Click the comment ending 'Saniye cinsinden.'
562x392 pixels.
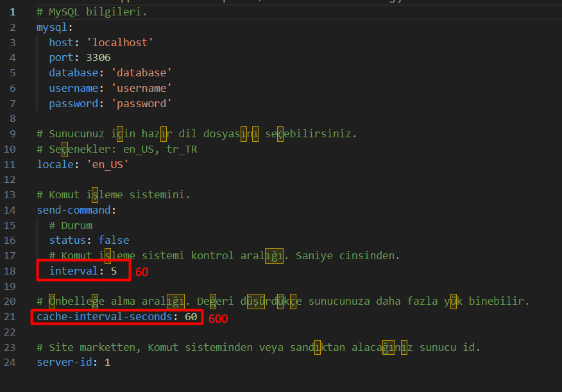pos(225,256)
